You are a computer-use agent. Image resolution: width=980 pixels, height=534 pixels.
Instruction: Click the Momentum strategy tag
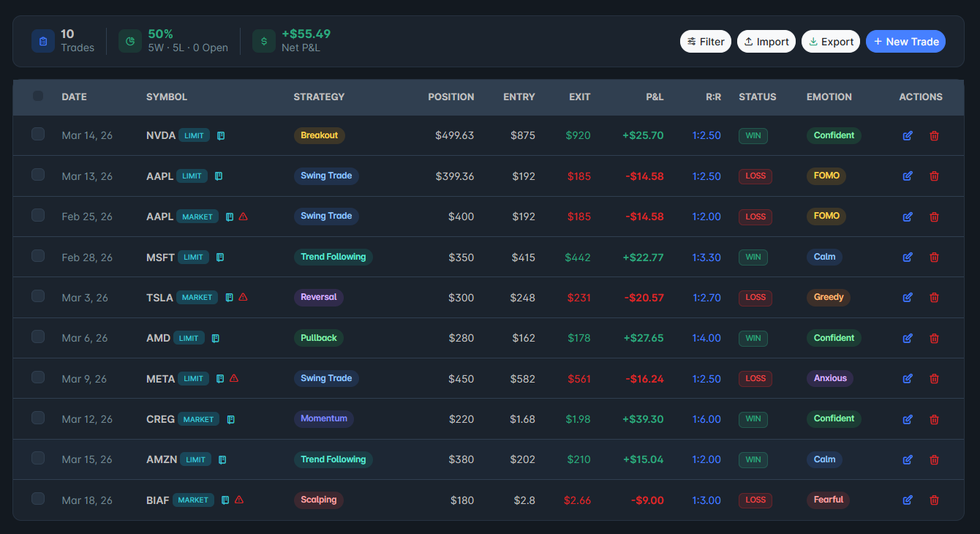coord(324,418)
